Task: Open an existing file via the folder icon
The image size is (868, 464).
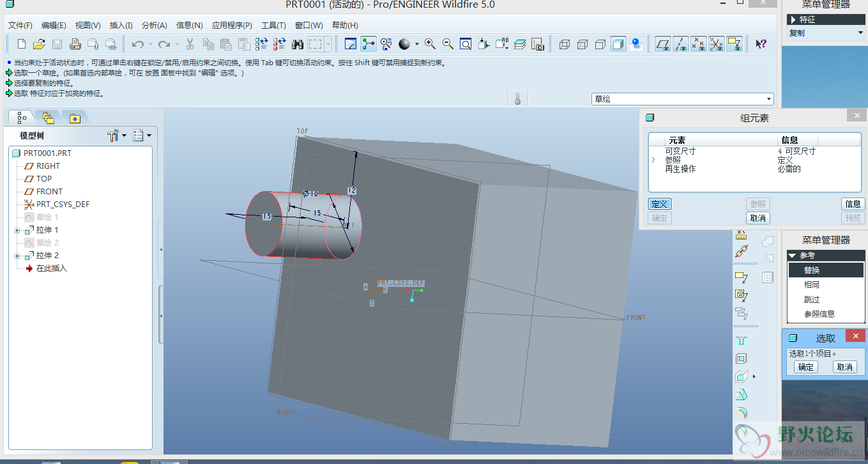Action: tap(39, 44)
